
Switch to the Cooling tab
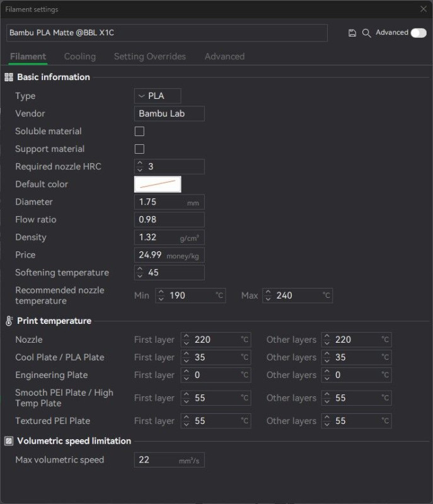coord(80,57)
